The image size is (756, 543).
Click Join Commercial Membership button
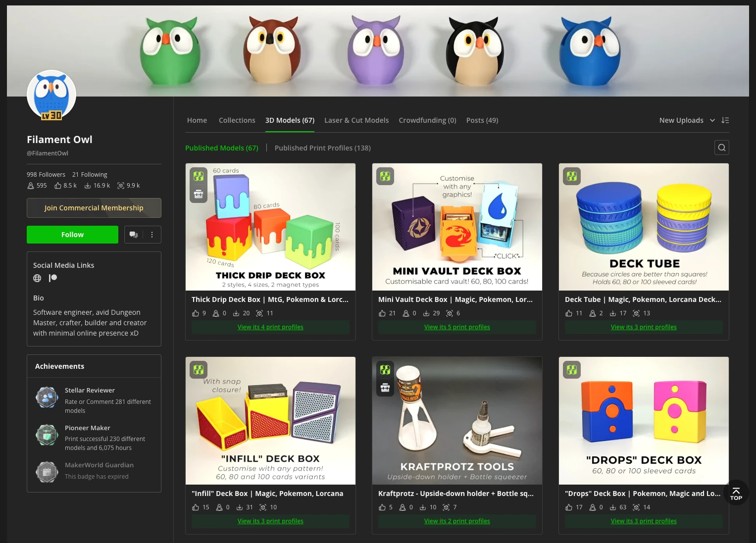tap(94, 208)
